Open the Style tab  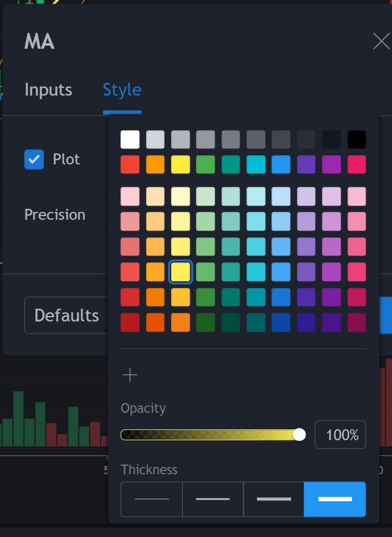pyautogui.click(x=122, y=90)
